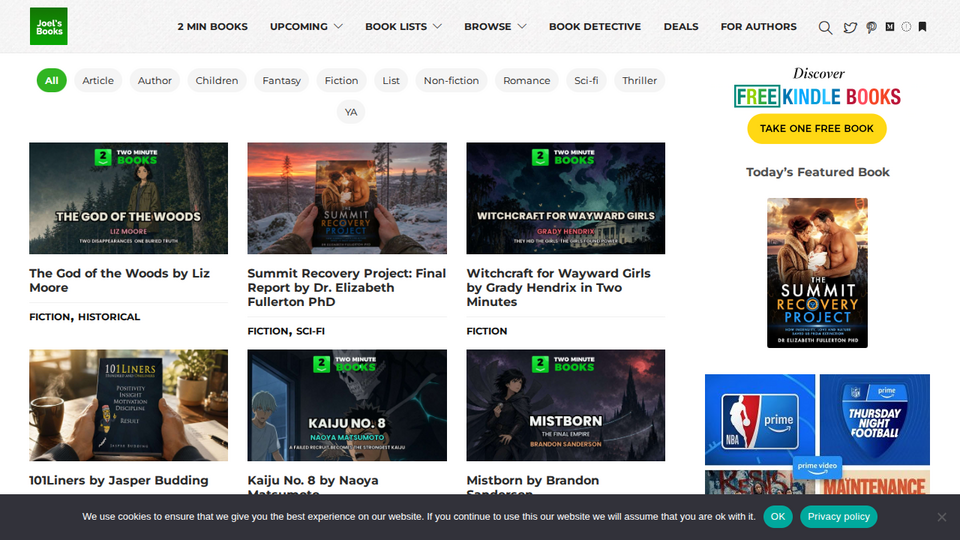Open Witchcraft for Wayward Girls thumbnail
960x540 pixels.
(x=566, y=198)
